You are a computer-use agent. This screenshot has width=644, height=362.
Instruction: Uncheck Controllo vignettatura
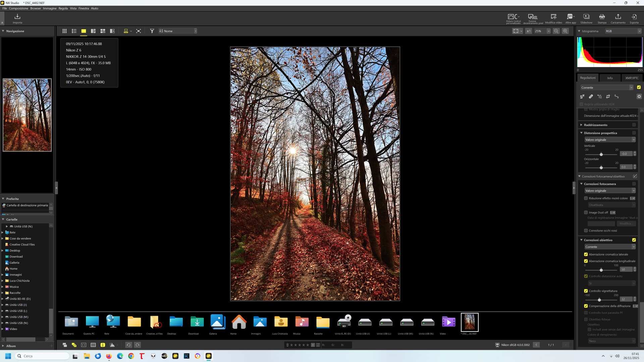click(586, 291)
